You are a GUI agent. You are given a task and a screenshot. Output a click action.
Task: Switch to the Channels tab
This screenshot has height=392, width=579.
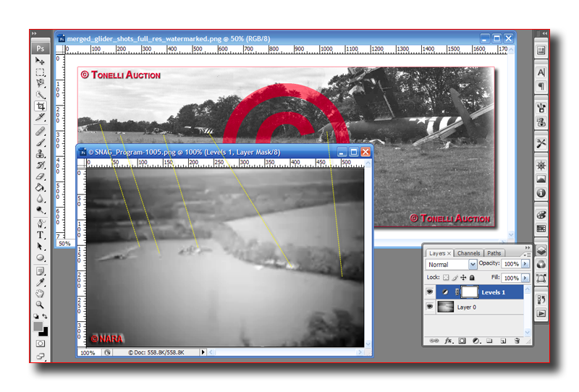pyautogui.click(x=468, y=253)
